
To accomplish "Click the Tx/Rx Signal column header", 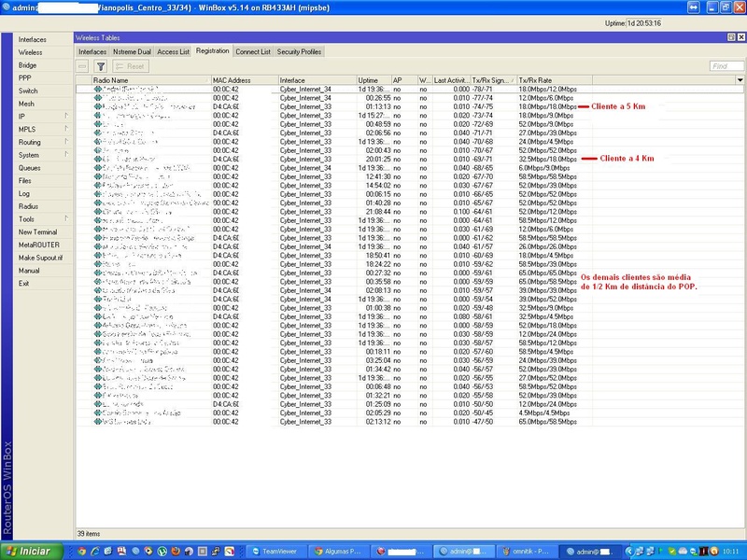I will tap(494, 80).
